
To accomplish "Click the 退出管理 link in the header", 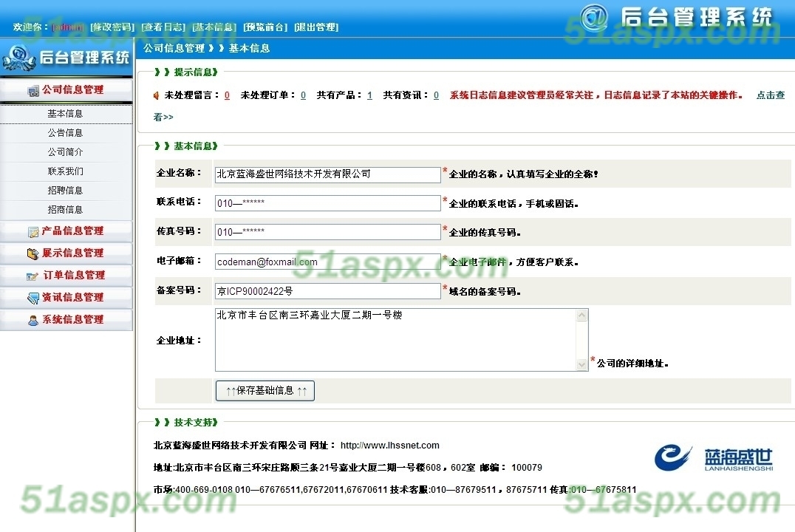I will pyautogui.click(x=316, y=27).
